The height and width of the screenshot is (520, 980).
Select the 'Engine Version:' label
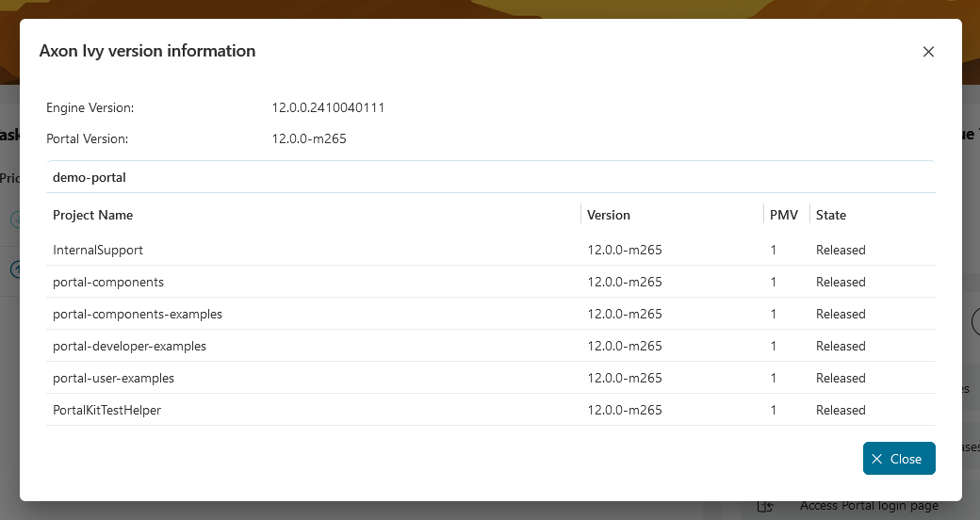coord(90,107)
